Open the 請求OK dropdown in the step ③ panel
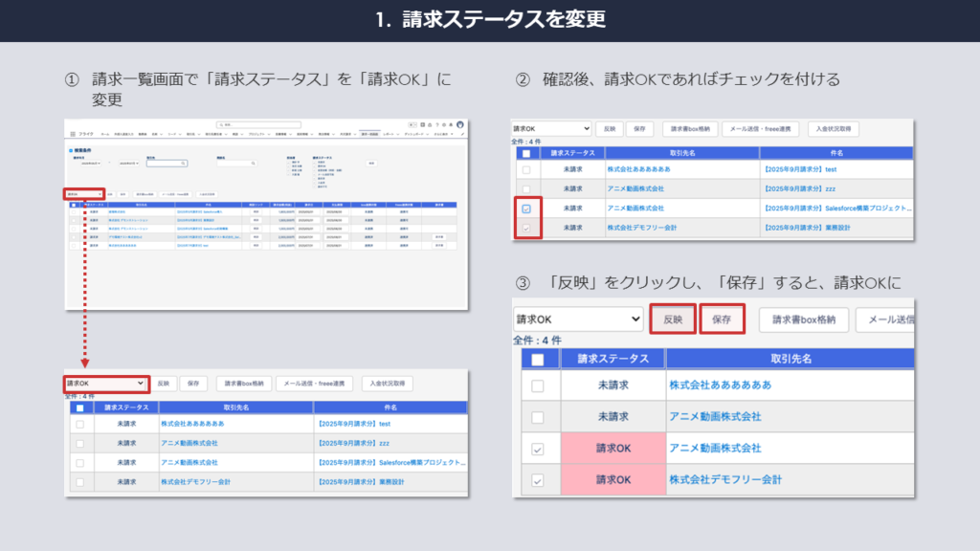Screen dimensions: 980x551 tap(578, 320)
